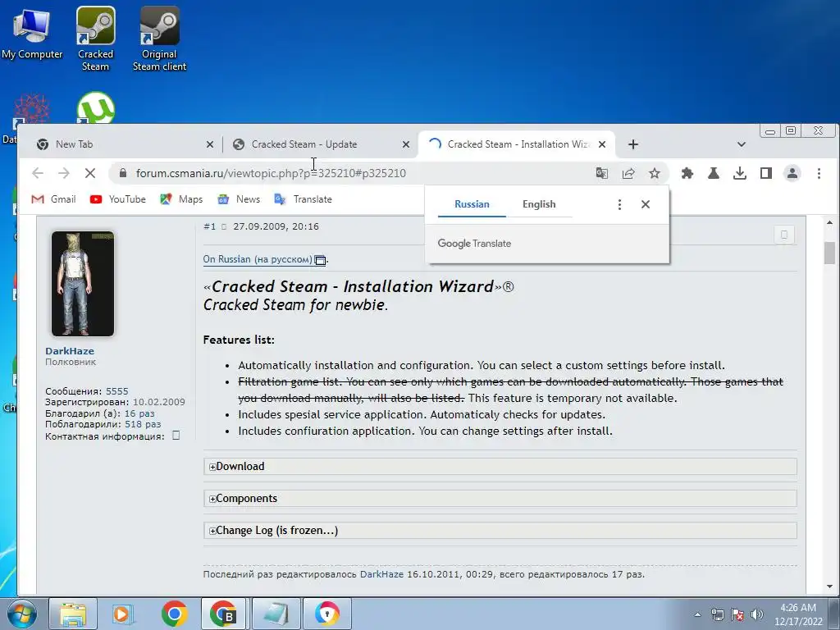
Task: Open the Extensions puzzle icon
Action: point(687,173)
